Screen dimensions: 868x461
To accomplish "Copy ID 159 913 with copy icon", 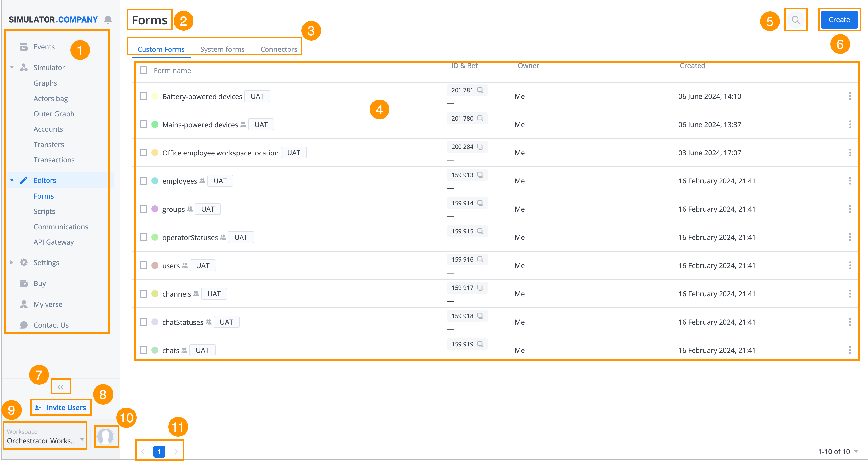I will pyautogui.click(x=480, y=175).
